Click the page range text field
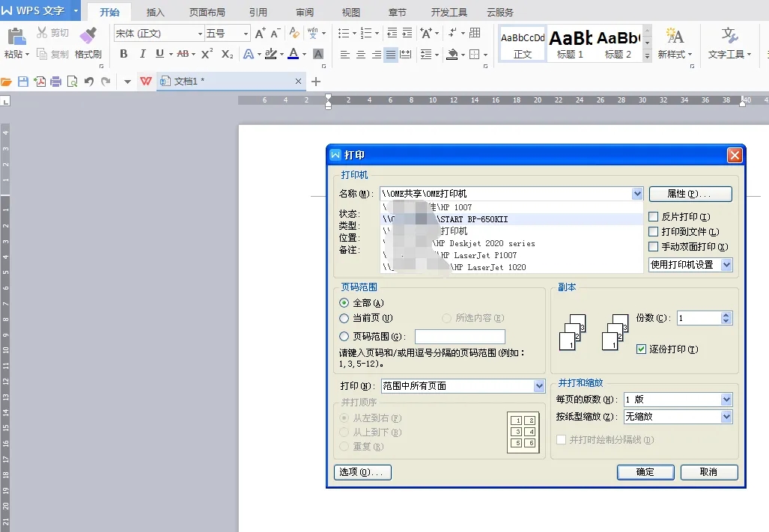 460,337
